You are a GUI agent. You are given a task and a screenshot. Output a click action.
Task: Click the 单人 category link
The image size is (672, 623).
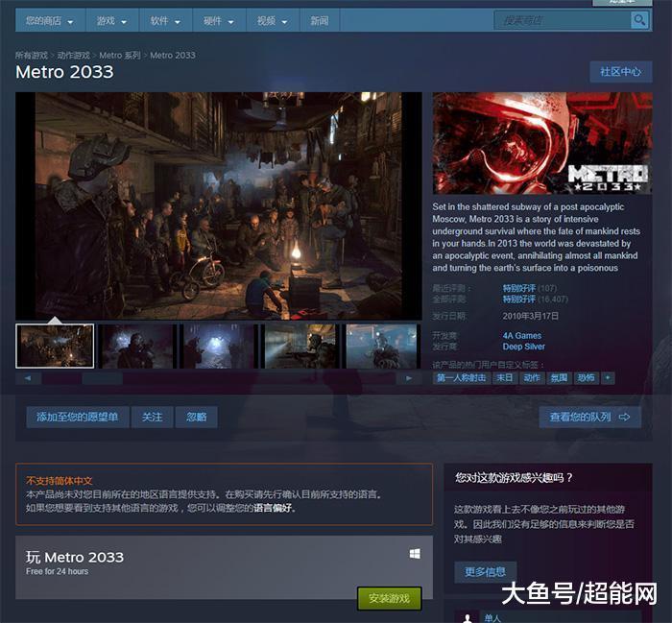(x=492, y=618)
